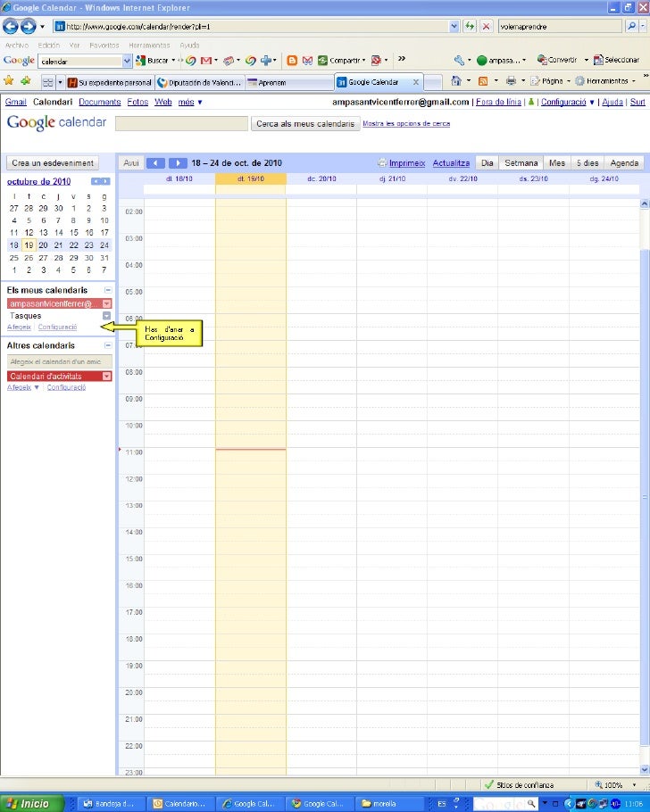This screenshot has height=812, width=650.
Task: Open the Archivo menu
Action: [17, 46]
